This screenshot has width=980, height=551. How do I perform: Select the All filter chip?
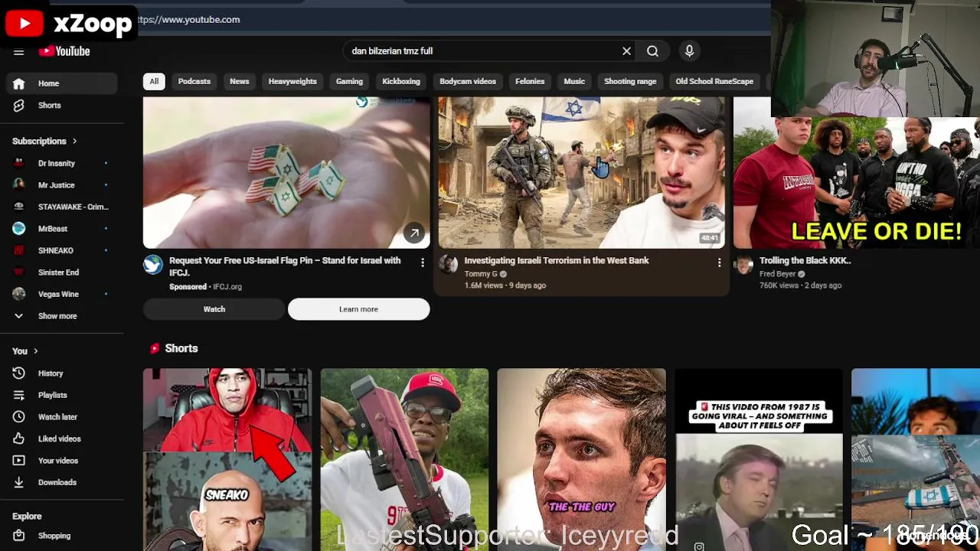click(x=154, y=81)
